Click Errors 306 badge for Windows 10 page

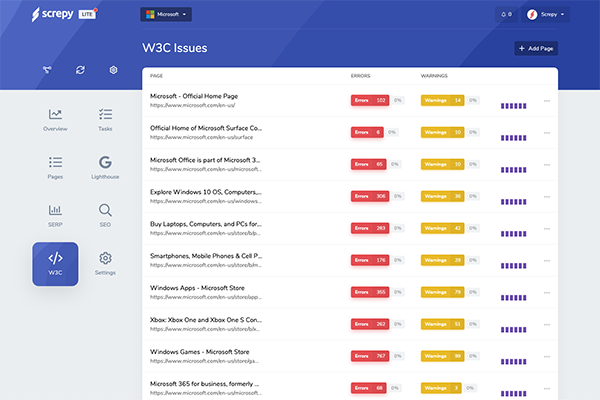click(x=370, y=196)
